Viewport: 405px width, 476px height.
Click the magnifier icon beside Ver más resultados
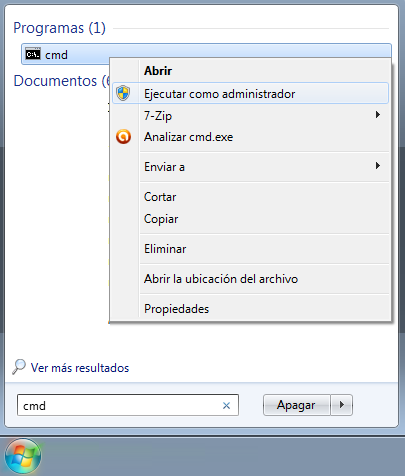[19, 367]
